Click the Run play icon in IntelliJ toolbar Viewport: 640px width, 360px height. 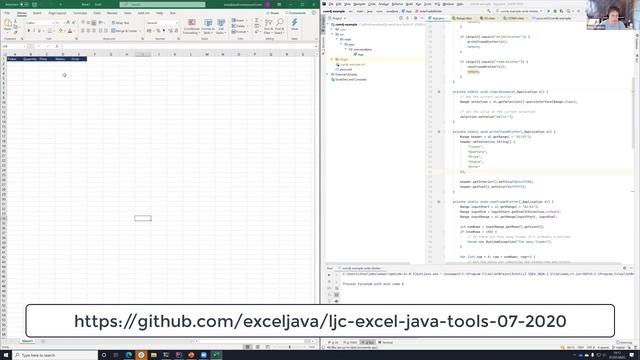tap(548, 11)
